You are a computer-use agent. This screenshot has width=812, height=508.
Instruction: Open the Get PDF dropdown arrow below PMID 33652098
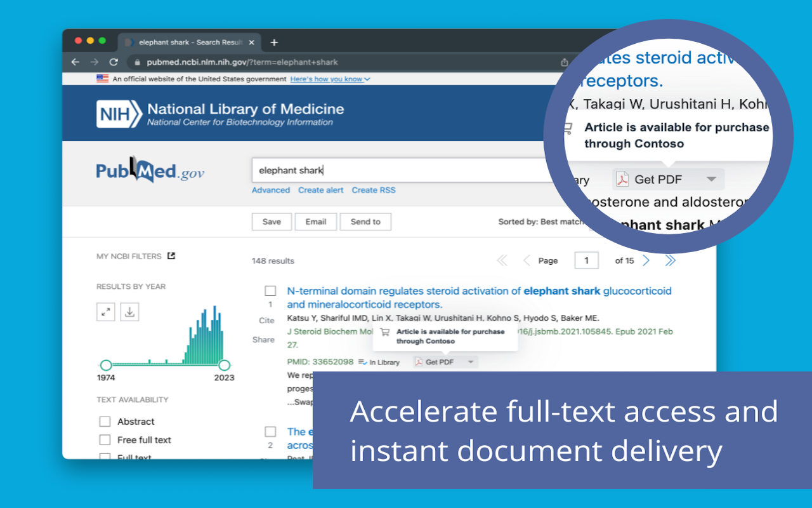pos(471,362)
